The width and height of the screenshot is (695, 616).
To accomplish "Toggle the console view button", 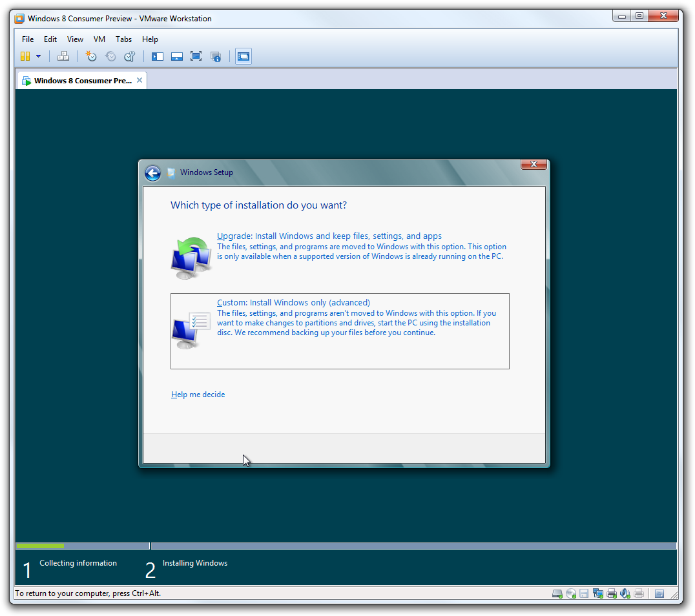I will pyautogui.click(x=244, y=56).
